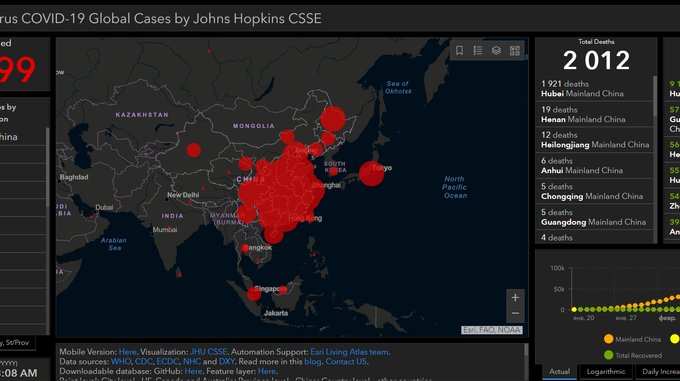This screenshot has height=381, width=680.
Task: Click the large red Tokyo case marker
Action: tap(371, 173)
